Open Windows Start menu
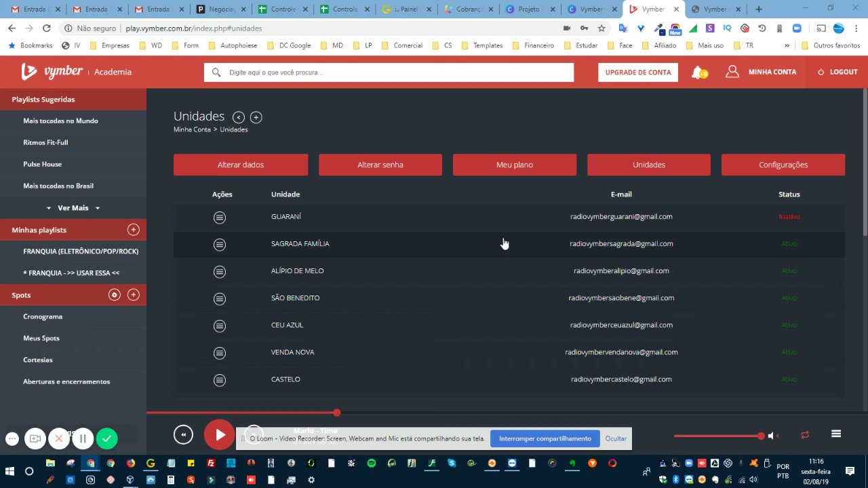This screenshot has width=868, height=488. [9, 471]
